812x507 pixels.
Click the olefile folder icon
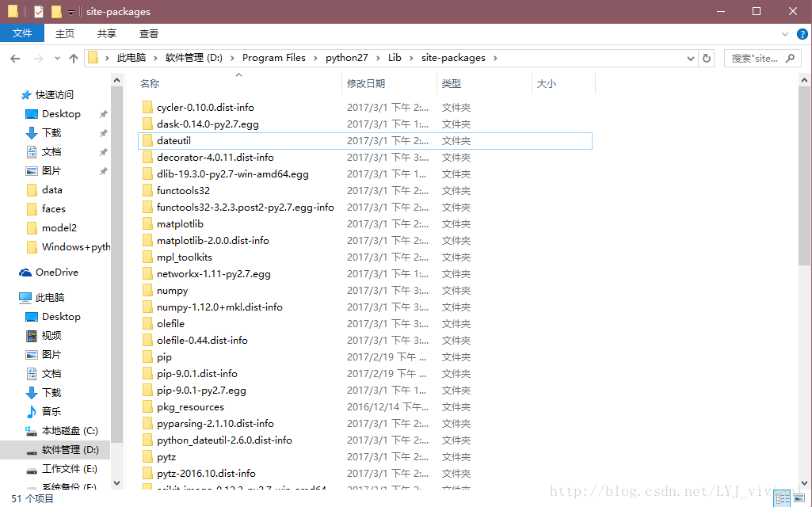pos(147,324)
